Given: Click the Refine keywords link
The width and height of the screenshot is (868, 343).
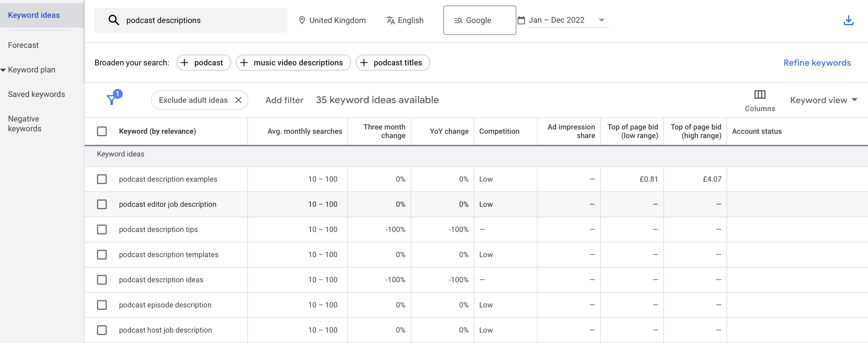Looking at the screenshot, I should tap(817, 63).
